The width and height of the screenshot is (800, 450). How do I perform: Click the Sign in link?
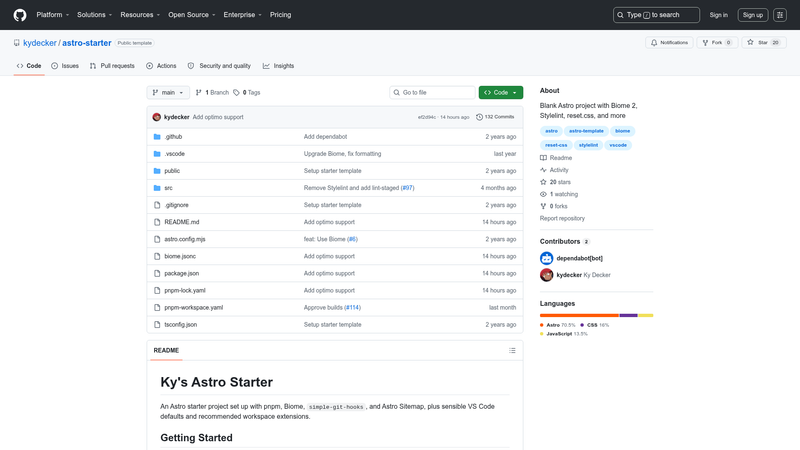click(x=718, y=15)
